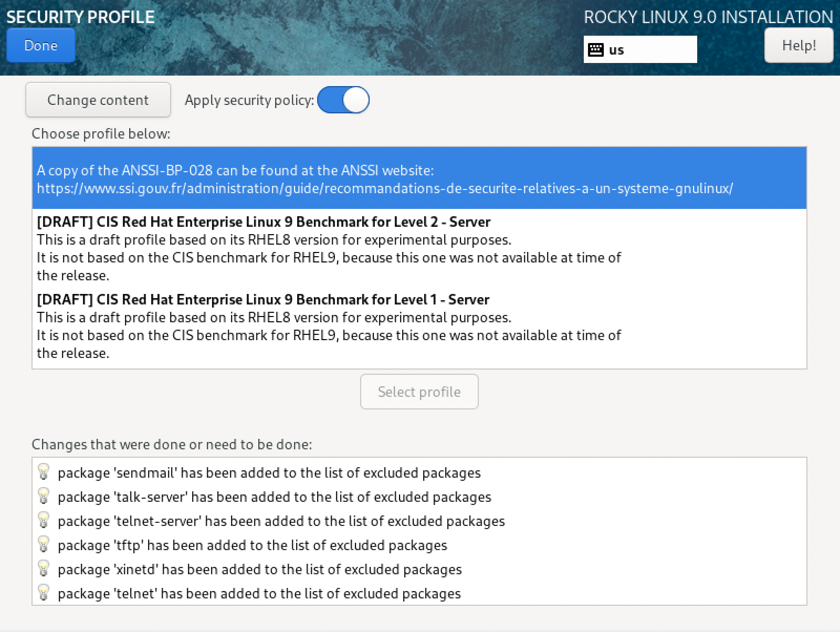Screen dimensions: 840x632
Task: Click the 'Choose profile below:' label
Action: point(101,134)
